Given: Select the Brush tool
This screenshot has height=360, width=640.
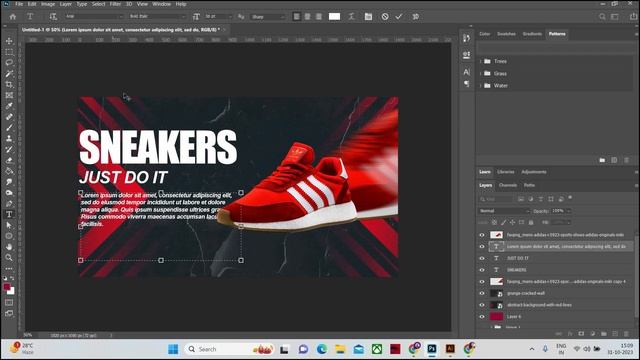Looking at the screenshot, I should click(9, 128).
